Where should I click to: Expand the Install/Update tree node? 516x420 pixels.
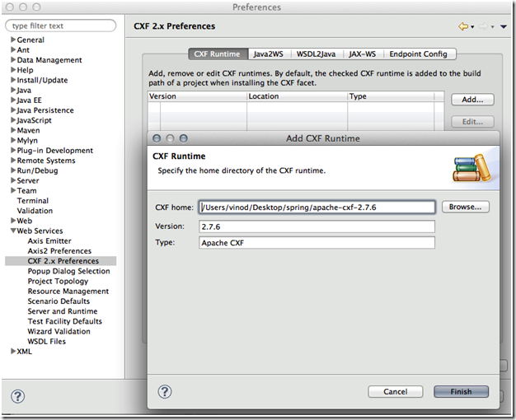(x=13, y=80)
